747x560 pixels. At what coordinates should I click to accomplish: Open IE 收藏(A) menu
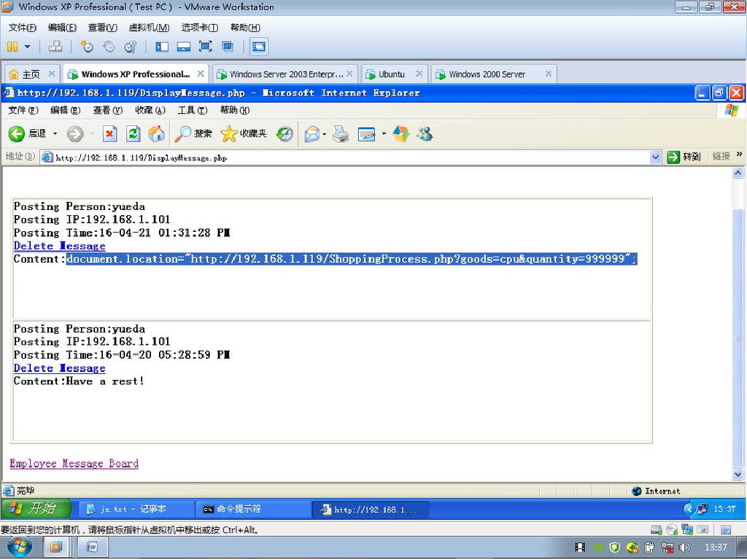(x=150, y=111)
